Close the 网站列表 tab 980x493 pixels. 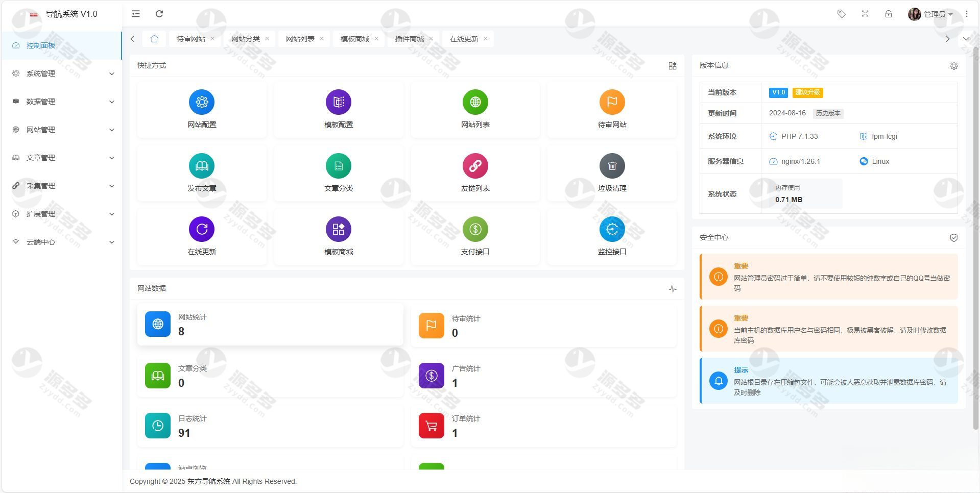coord(322,39)
